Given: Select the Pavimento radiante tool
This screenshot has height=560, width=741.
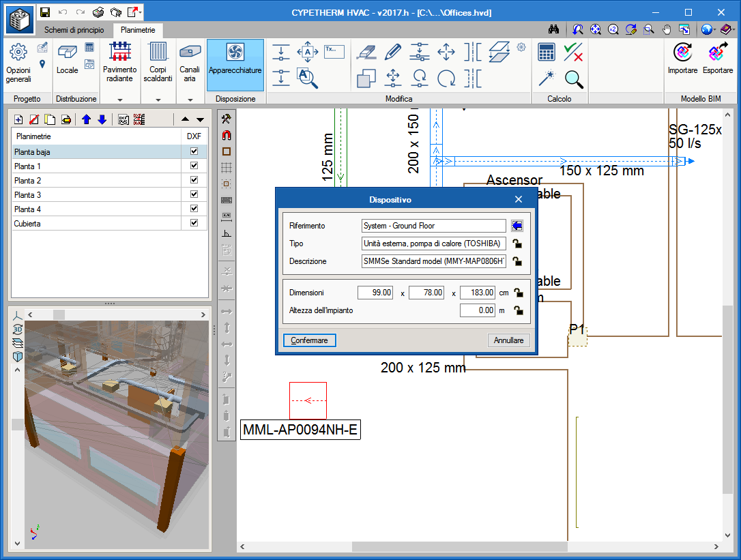Looking at the screenshot, I should click(x=119, y=62).
